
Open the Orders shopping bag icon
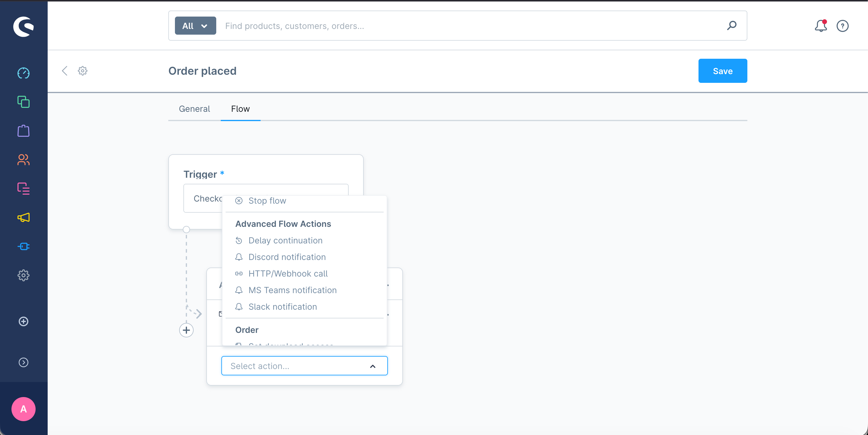pyautogui.click(x=23, y=131)
